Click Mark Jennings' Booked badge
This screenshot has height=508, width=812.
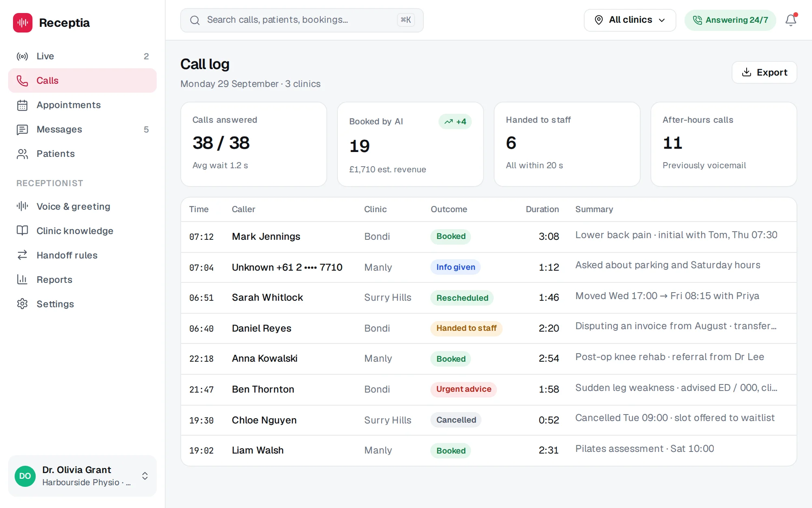[x=451, y=236]
